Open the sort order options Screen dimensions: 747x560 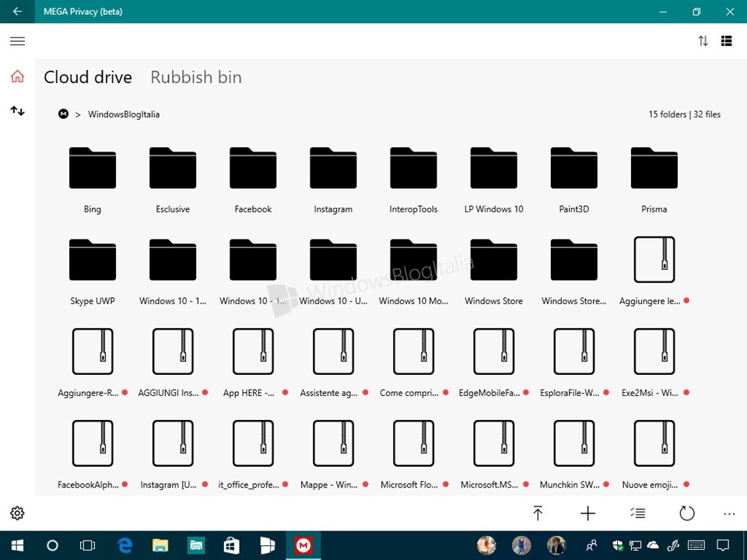pyautogui.click(x=703, y=41)
